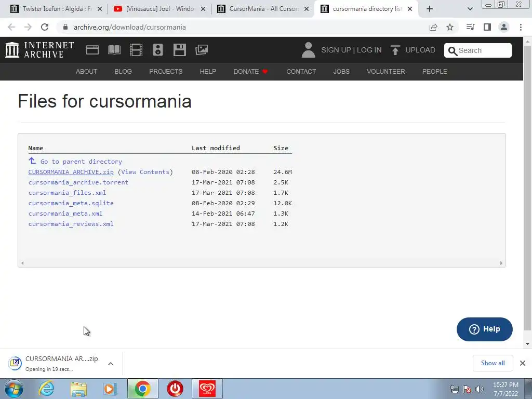Open the Chrome profile icon
The width and height of the screenshot is (532, 399).
504,27
